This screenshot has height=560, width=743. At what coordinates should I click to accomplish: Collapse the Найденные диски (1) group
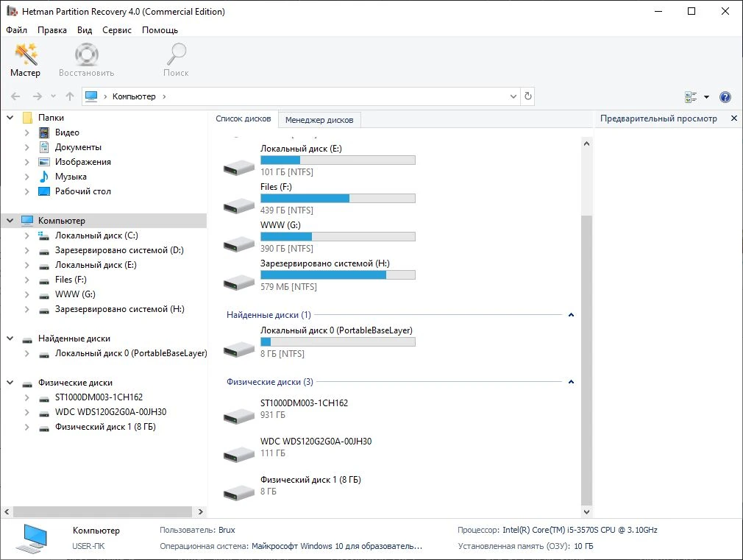tap(571, 315)
